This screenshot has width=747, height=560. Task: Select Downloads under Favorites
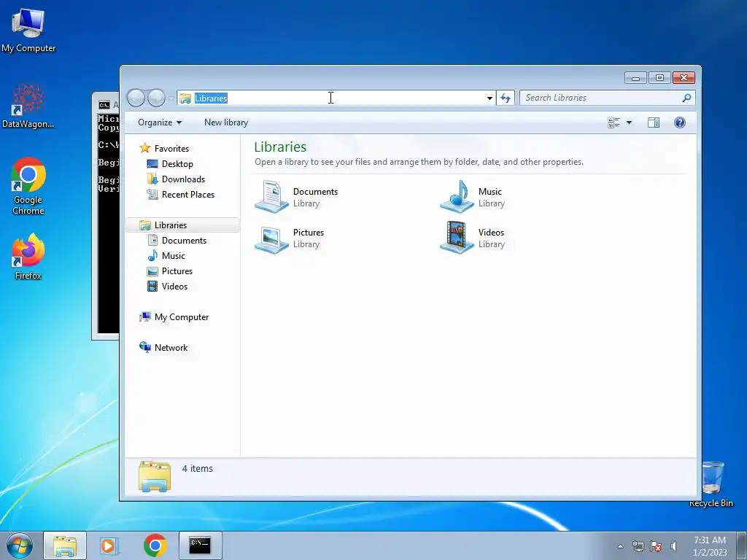pos(177,179)
